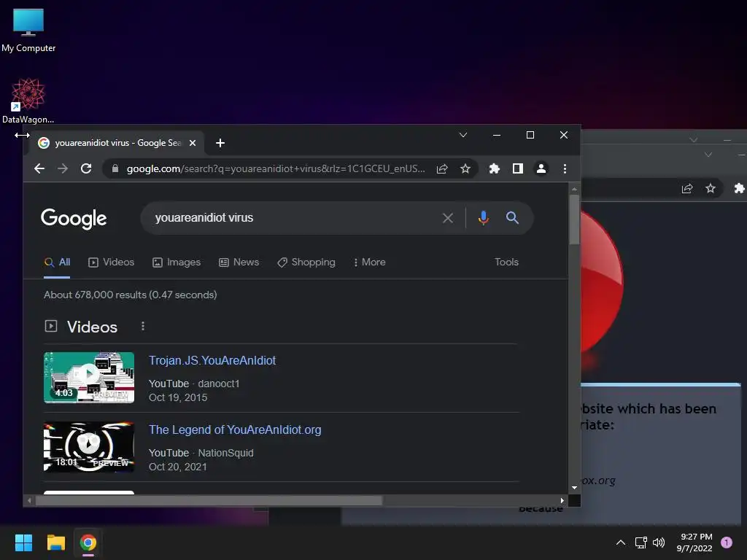Share this page from address bar

point(442,168)
